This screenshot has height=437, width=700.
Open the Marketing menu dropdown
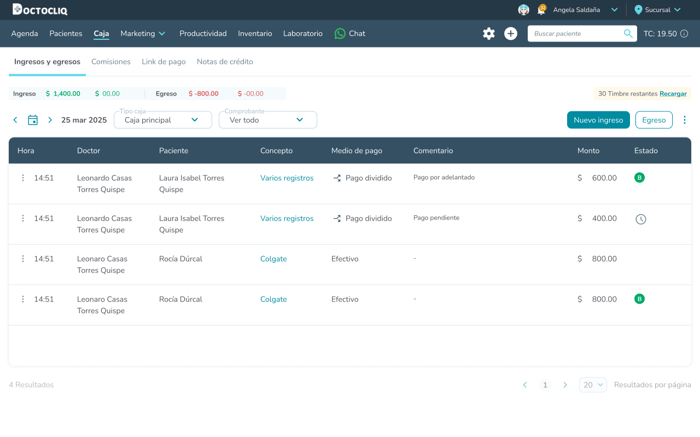[x=142, y=34]
